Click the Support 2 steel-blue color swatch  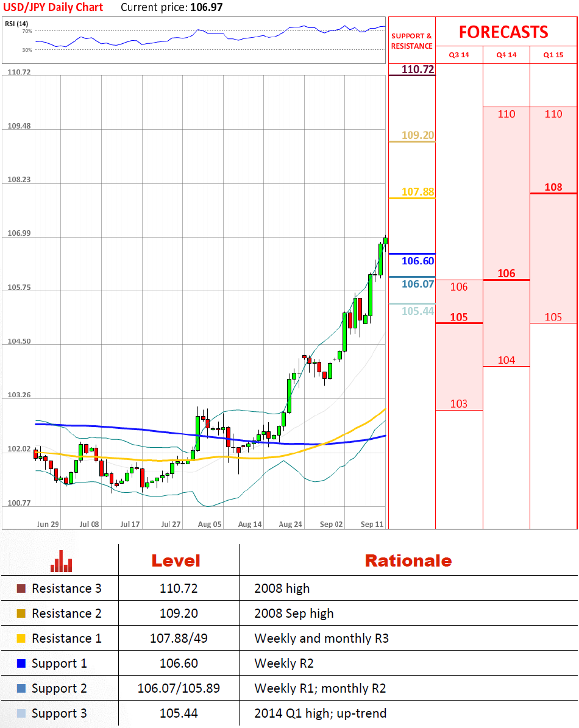[x=21, y=688]
